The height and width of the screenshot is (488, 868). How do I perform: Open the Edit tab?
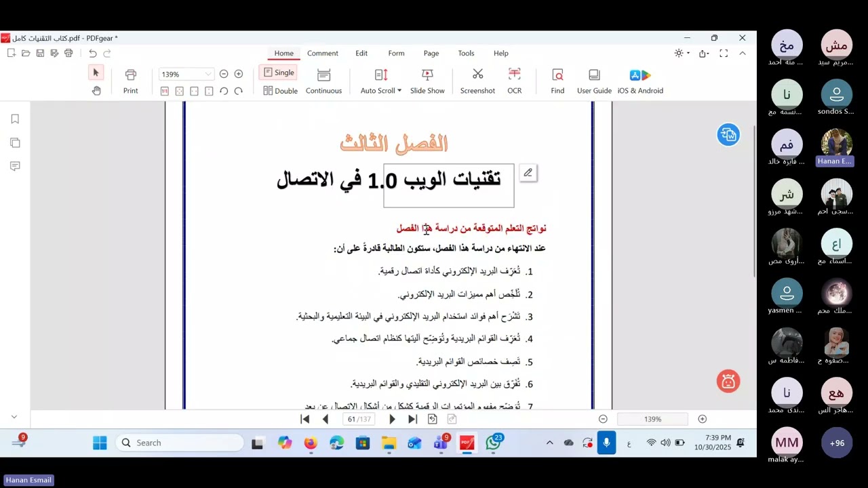tap(361, 54)
